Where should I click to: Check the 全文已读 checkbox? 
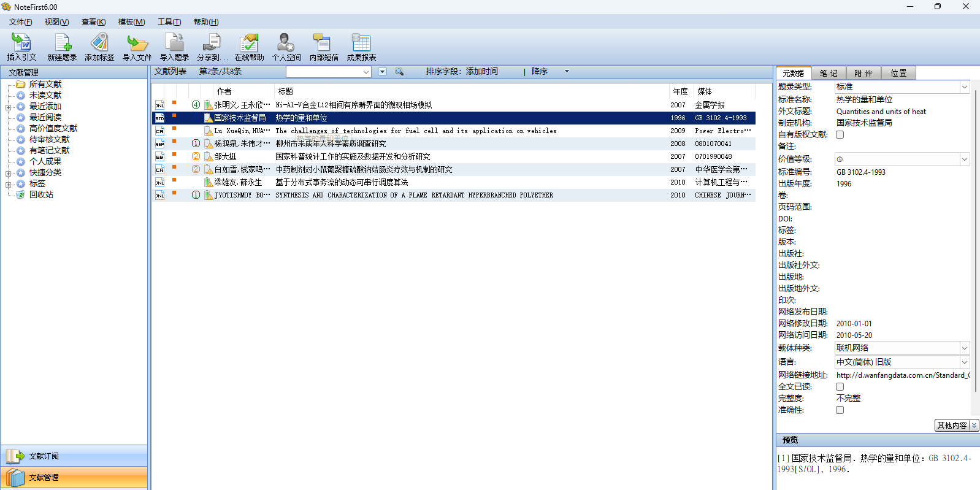[840, 387]
